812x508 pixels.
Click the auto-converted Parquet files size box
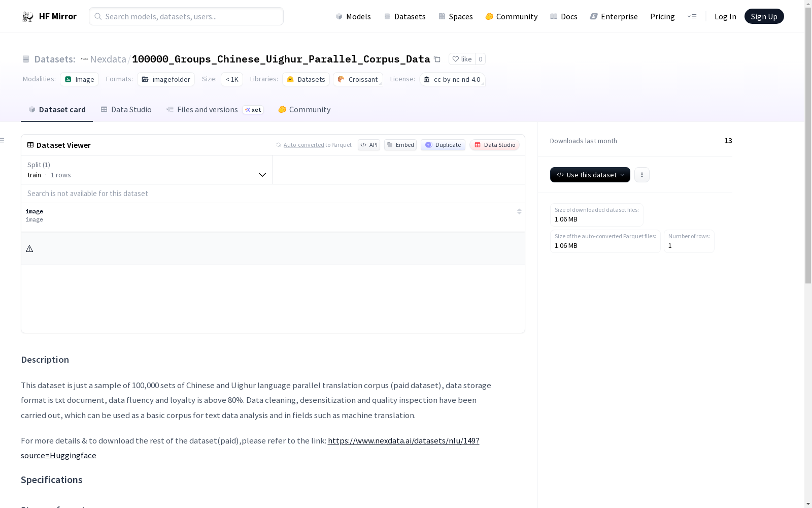(x=605, y=241)
